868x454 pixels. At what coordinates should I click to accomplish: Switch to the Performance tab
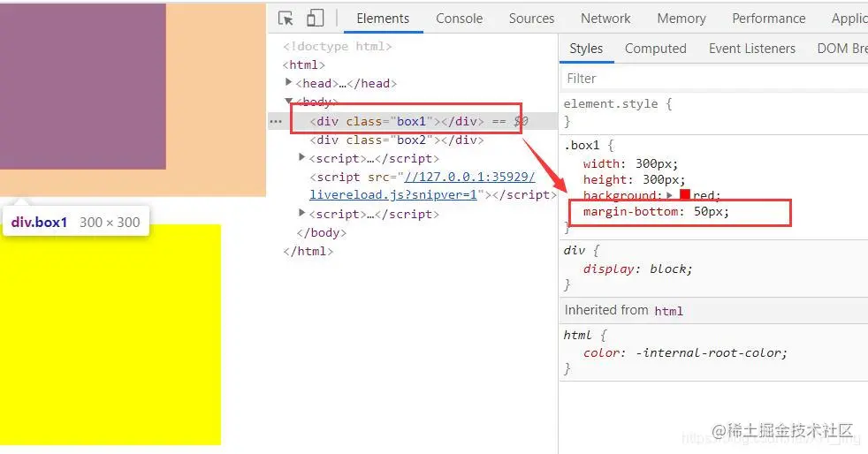coord(768,19)
